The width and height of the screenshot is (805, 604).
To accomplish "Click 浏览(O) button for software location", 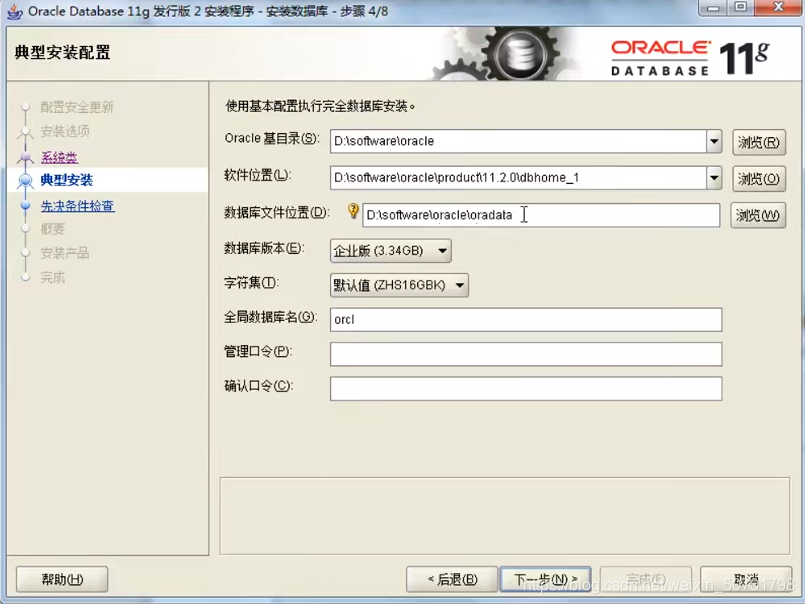I will (x=759, y=179).
